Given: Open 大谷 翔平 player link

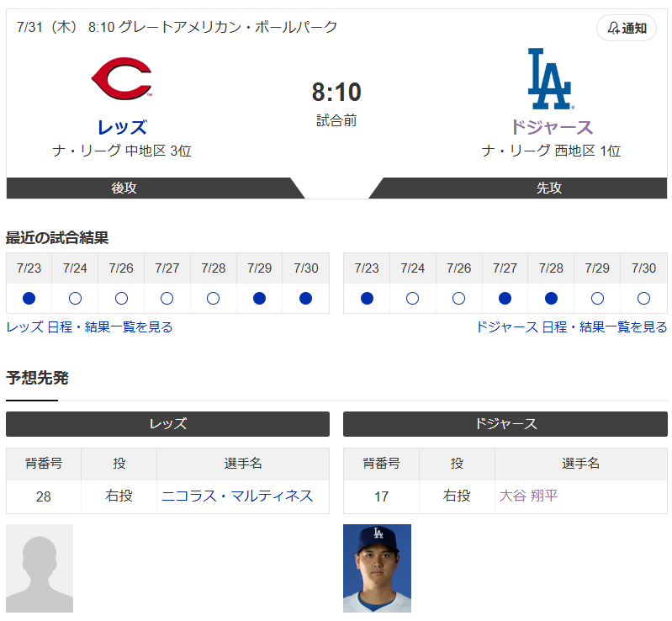Looking at the screenshot, I should [528, 496].
